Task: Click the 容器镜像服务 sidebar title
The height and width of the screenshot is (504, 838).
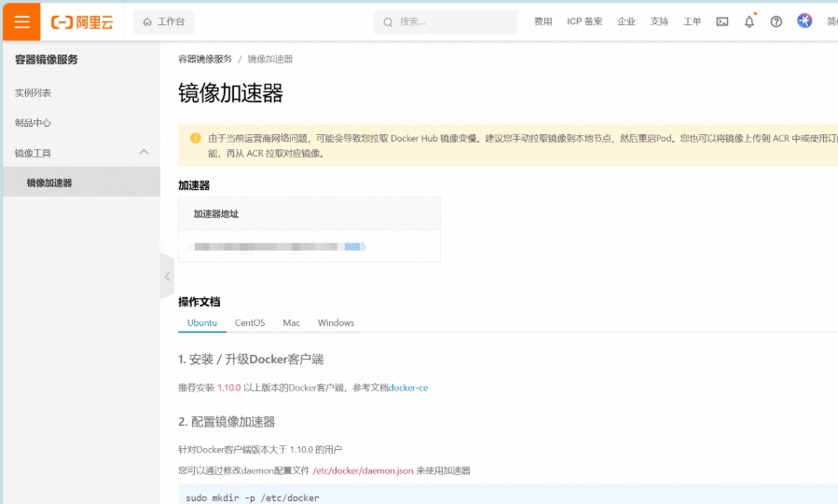Action: [x=47, y=60]
